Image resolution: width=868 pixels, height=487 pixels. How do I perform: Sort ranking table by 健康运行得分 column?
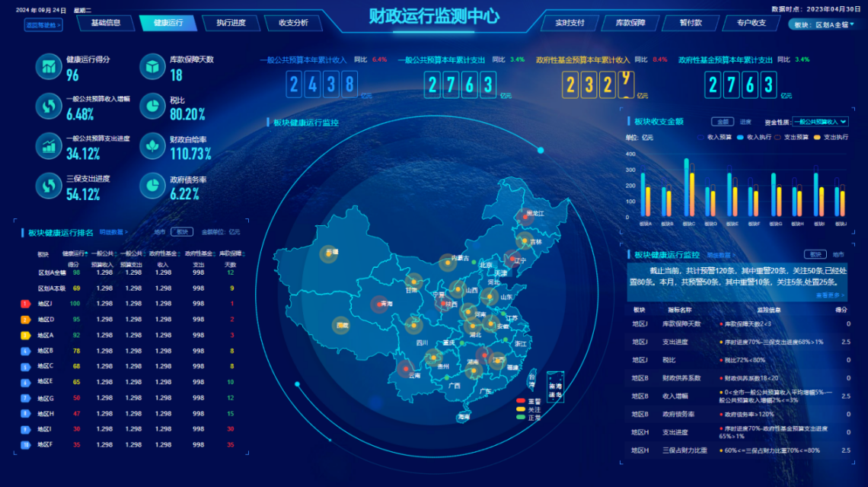[x=75, y=253]
